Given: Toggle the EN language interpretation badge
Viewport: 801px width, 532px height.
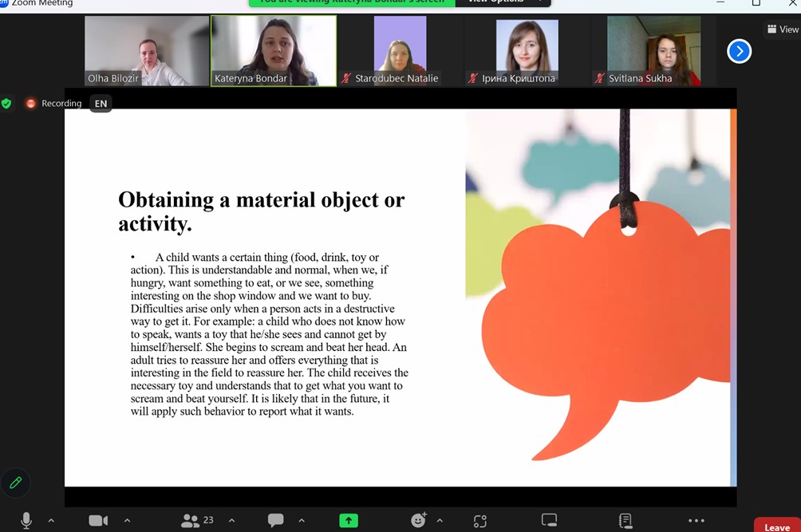Looking at the screenshot, I should coord(101,103).
